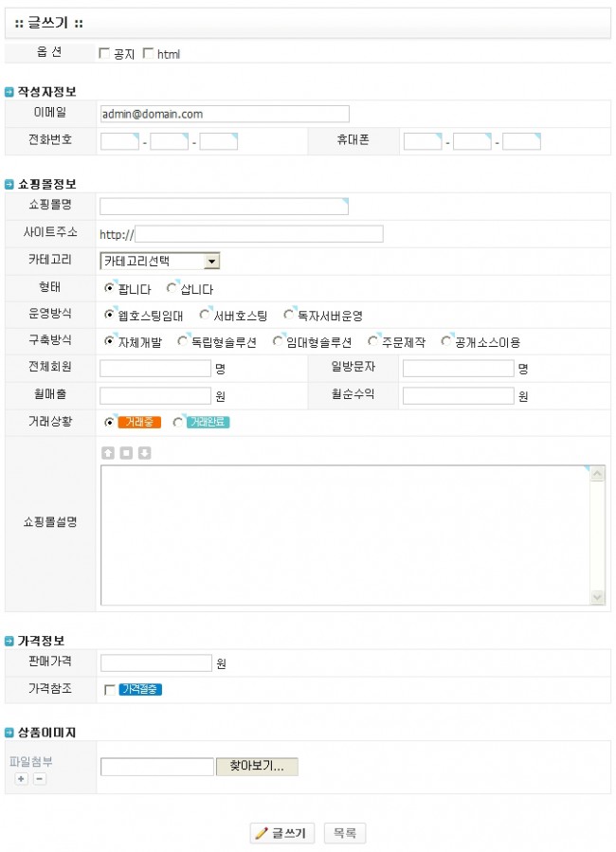The width and height of the screenshot is (616, 852).
Task: Select 공개소스이용 build method
Action: coord(446,341)
